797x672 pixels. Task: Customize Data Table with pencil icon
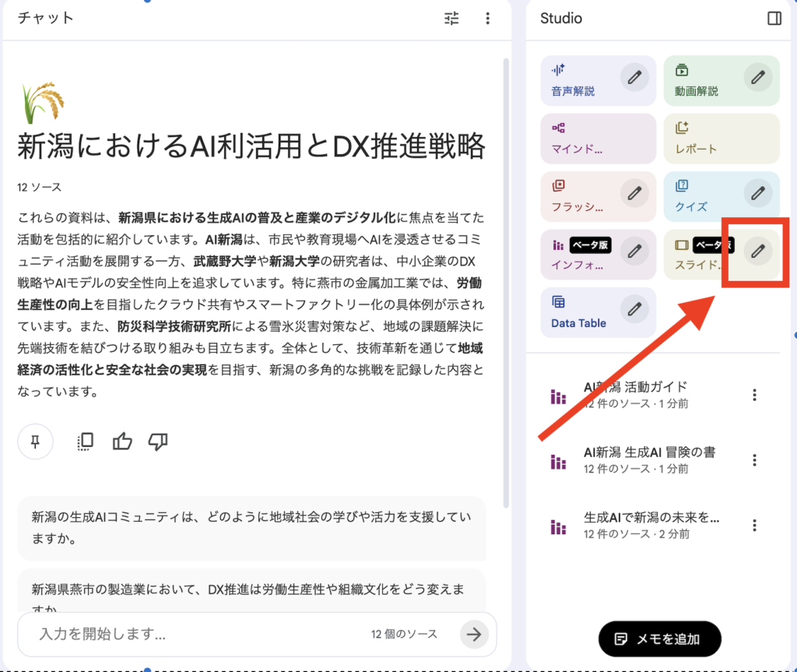coord(635,309)
